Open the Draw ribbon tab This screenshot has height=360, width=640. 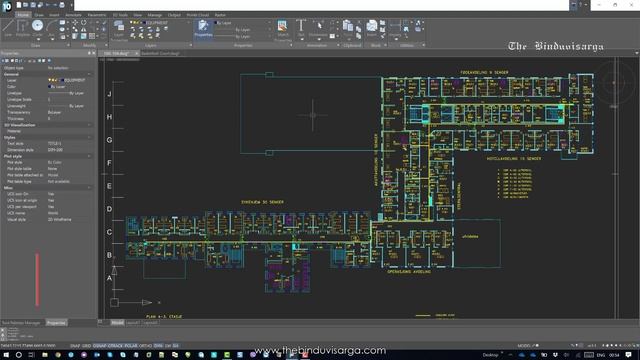coord(39,15)
